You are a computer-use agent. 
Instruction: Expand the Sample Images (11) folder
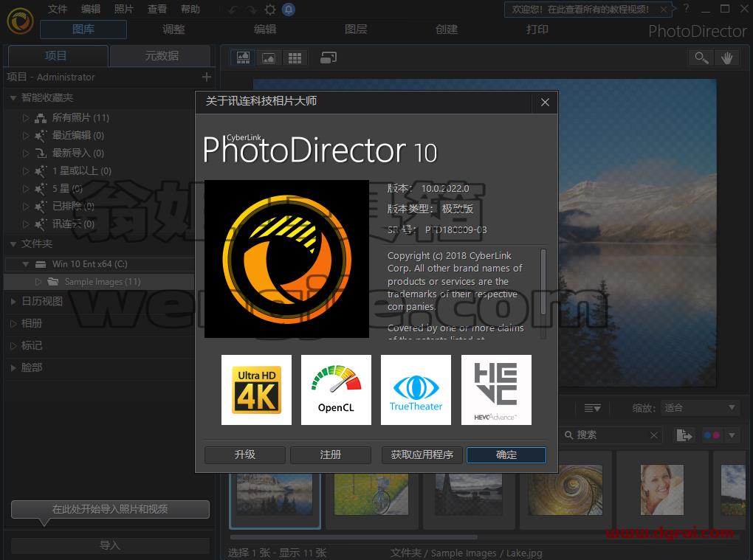[38, 282]
